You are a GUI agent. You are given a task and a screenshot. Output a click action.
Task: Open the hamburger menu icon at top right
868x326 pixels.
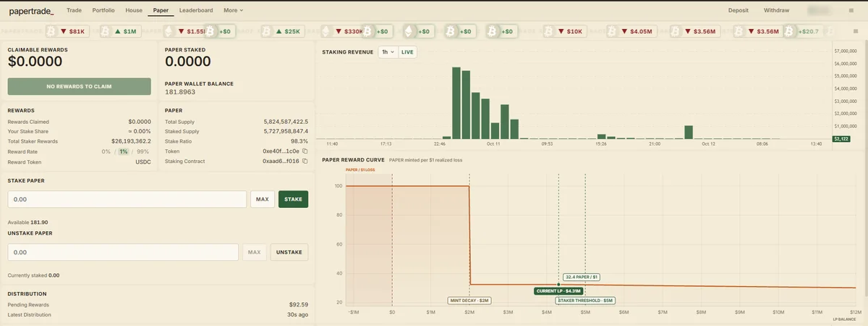click(851, 11)
